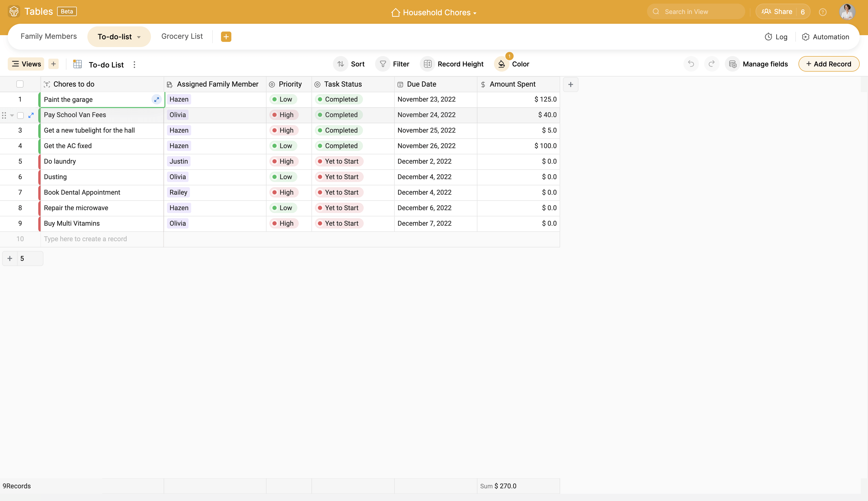Viewport: 868px width, 501px height.
Task: Toggle the select-all header checkbox
Action: (20, 84)
